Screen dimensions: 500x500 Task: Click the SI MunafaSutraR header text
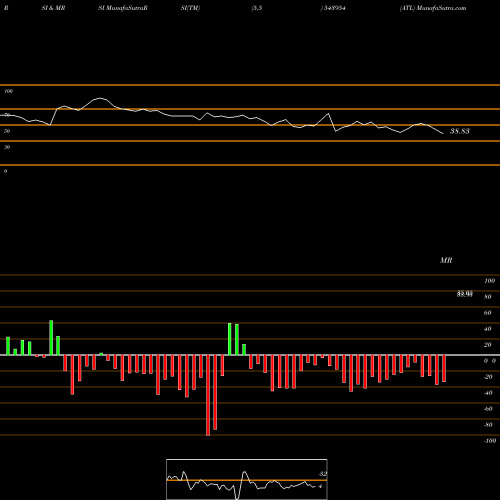[123, 8]
